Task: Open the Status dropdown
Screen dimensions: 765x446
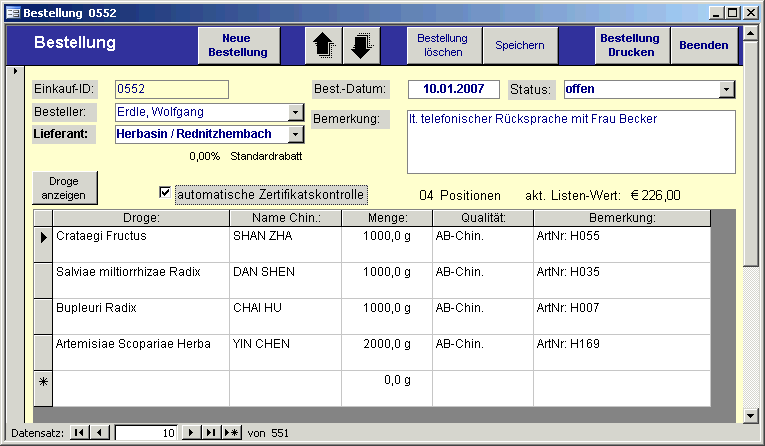Action: [x=726, y=90]
